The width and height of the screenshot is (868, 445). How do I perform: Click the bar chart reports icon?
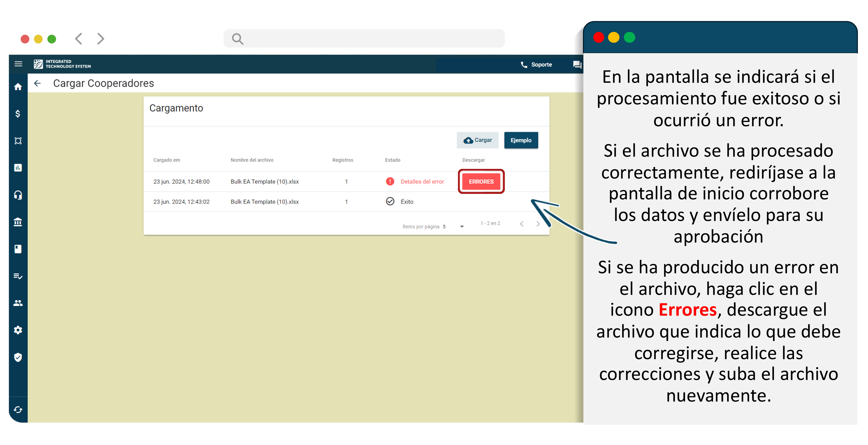tap(18, 168)
